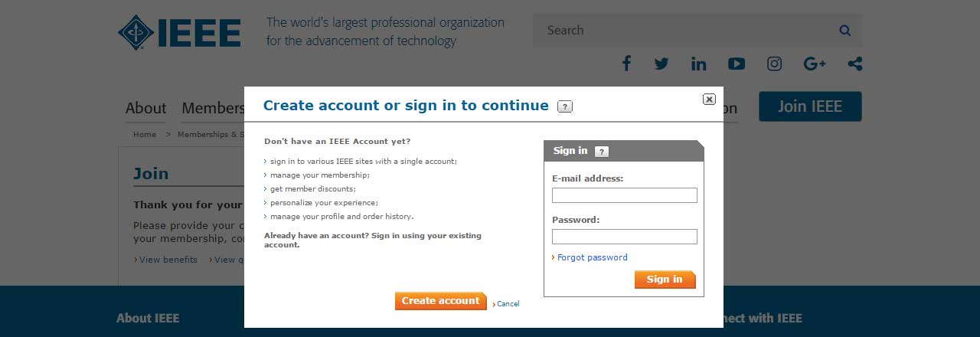Image resolution: width=980 pixels, height=337 pixels.
Task: Click the search magnifier icon
Action: [844, 31]
